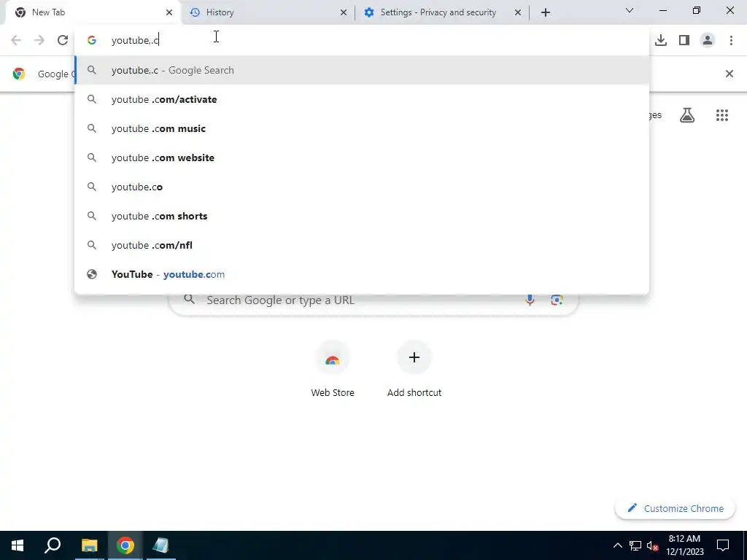Open the Downloads icon in the toolbar
This screenshot has width=747, height=560.
click(661, 41)
